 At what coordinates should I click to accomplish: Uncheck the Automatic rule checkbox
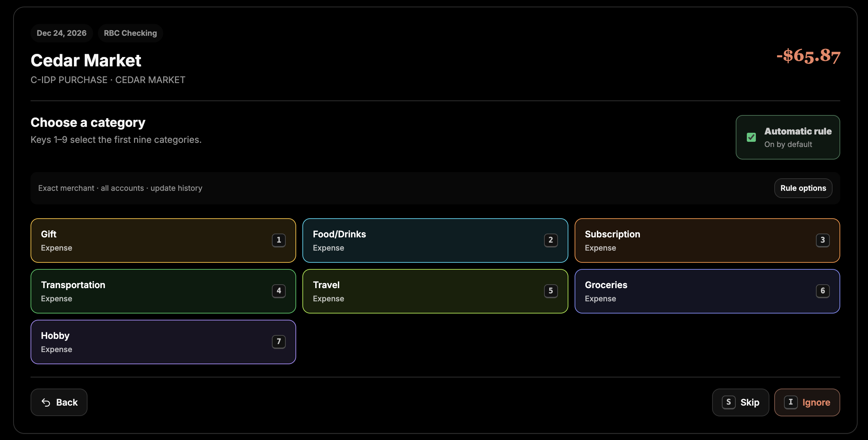click(751, 137)
